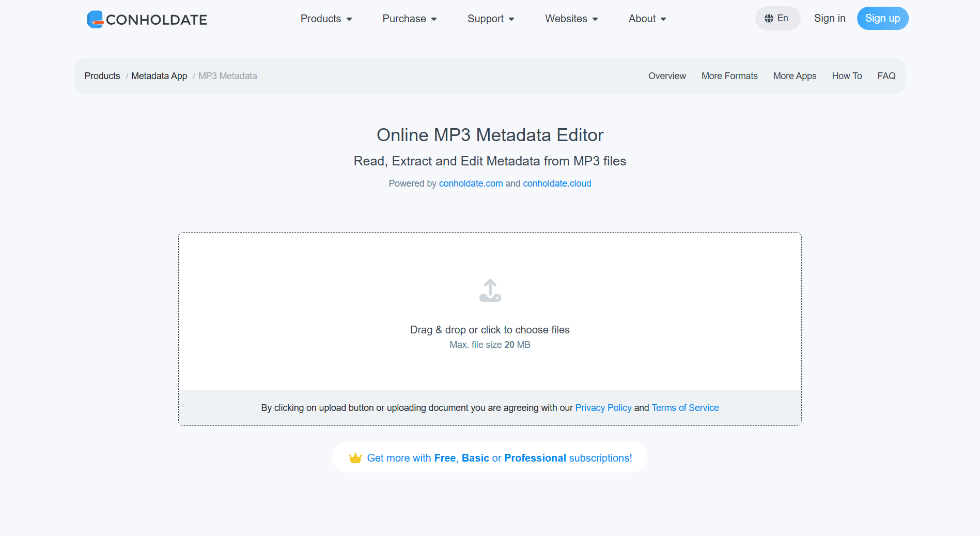Open the FAQ section
Screen dimensions: 980x536
(x=886, y=76)
